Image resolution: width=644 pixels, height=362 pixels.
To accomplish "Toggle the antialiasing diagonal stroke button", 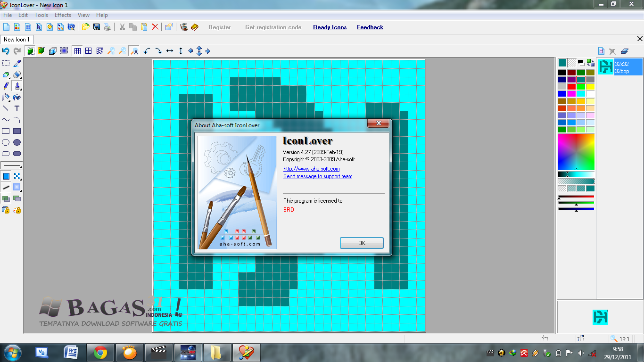I will pyautogui.click(x=6, y=187).
